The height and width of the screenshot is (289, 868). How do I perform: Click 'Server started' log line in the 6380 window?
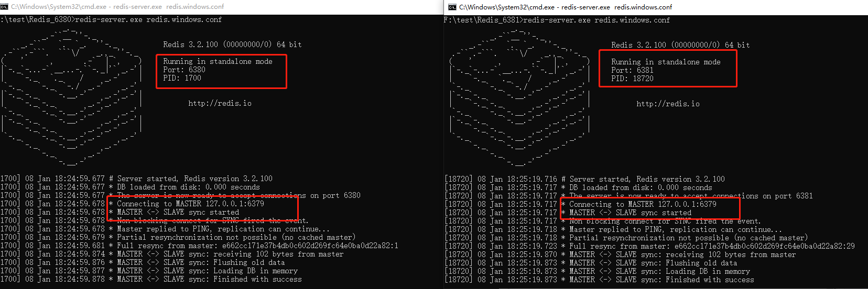tap(136, 179)
